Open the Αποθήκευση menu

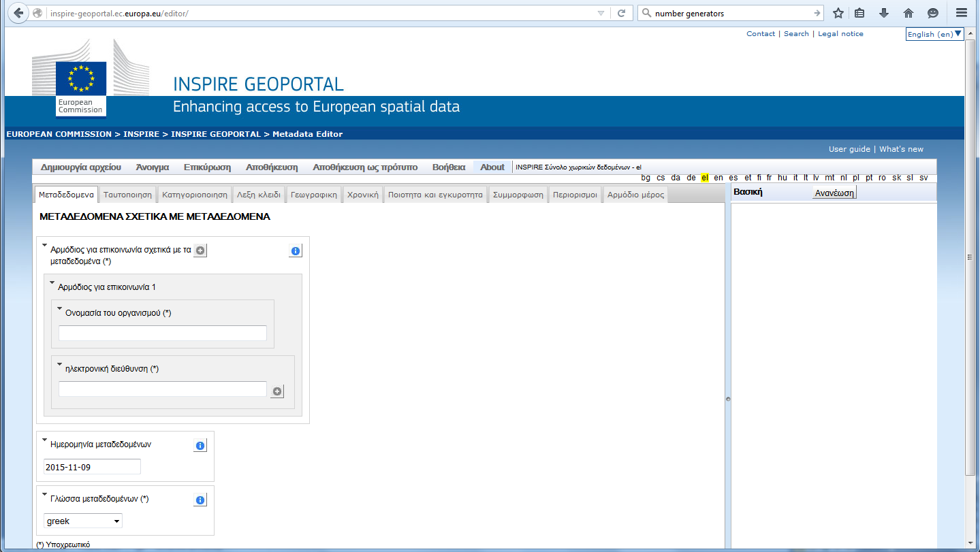coord(272,167)
